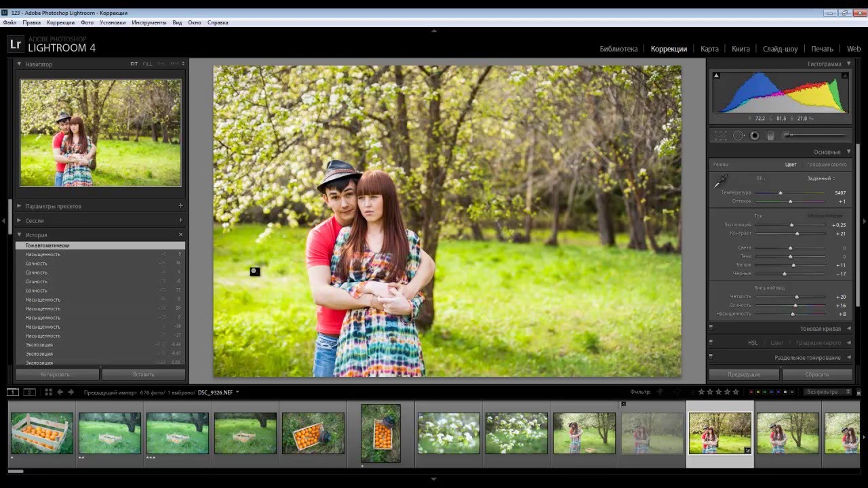Click the develop badge on selected thumbnail

[x=747, y=449]
